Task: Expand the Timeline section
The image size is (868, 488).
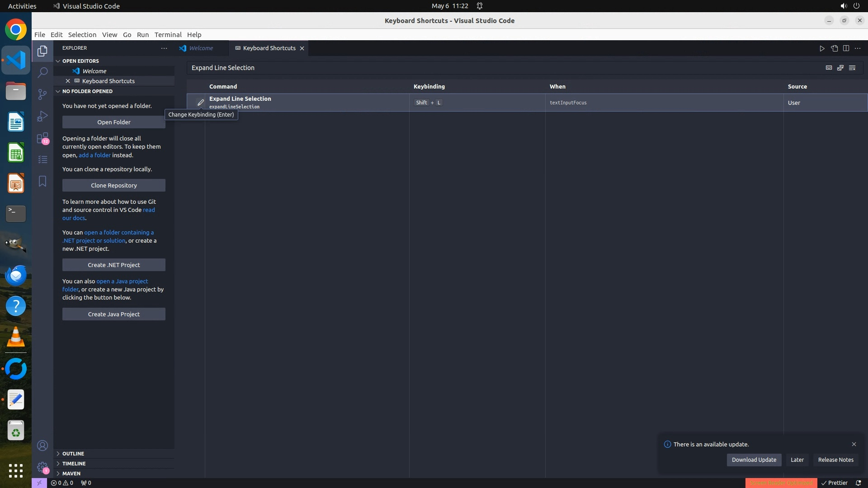Action: point(74,464)
